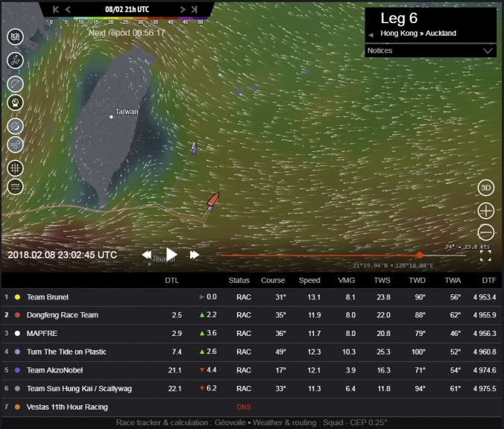The image size is (504, 429).
Task: Click the Taiwan map label
Action: click(x=127, y=112)
